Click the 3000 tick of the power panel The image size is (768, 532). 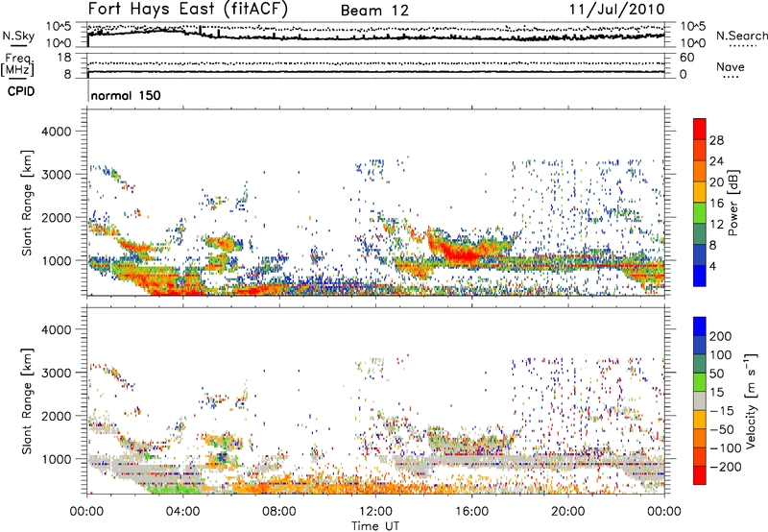[x=56, y=175]
